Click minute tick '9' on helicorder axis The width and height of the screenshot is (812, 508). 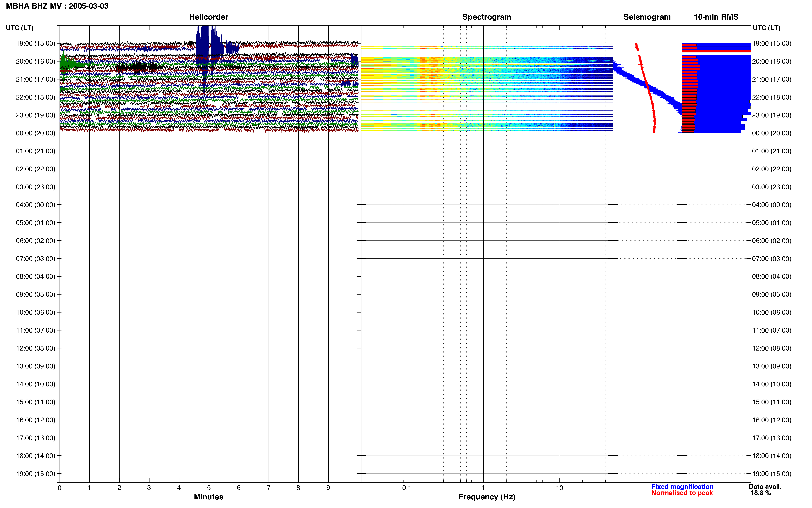tap(328, 487)
